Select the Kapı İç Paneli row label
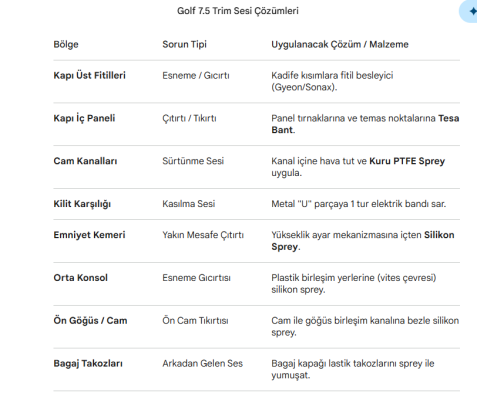Image resolution: width=477 pixels, height=400 pixels. pyautogui.click(x=84, y=118)
